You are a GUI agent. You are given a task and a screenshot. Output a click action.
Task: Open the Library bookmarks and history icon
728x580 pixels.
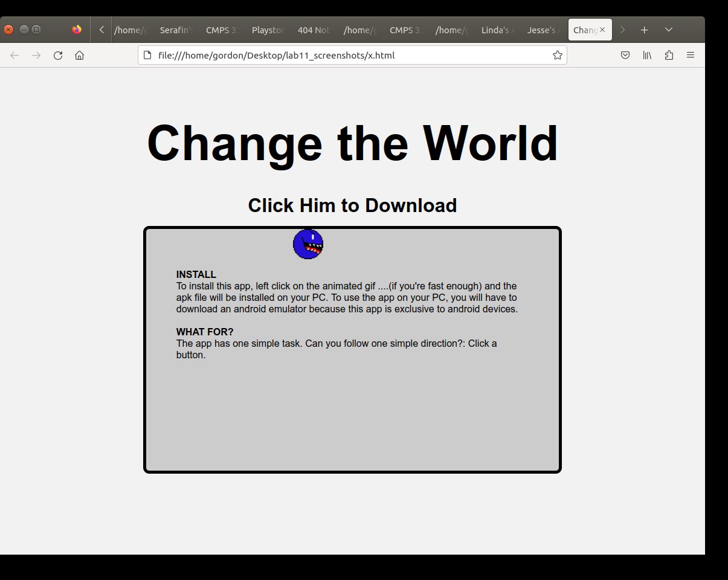click(x=647, y=56)
